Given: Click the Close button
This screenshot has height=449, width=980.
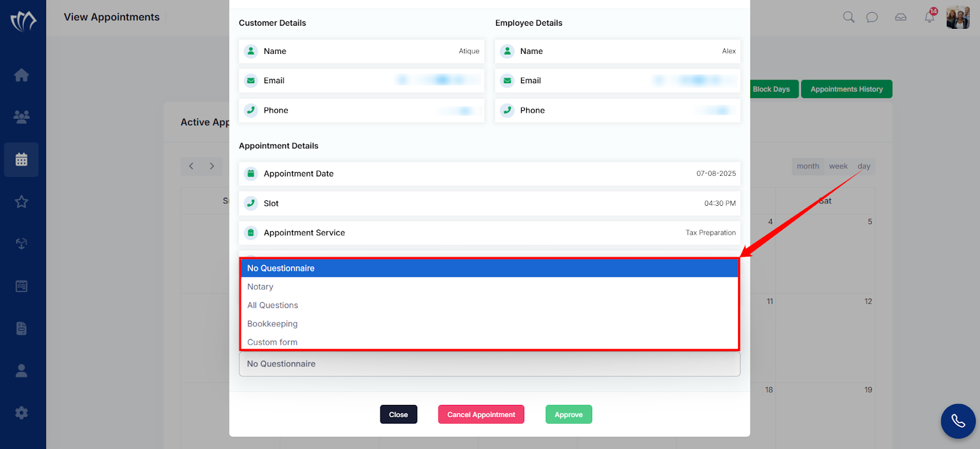Looking at the screenshot, I should coord(398,415).
